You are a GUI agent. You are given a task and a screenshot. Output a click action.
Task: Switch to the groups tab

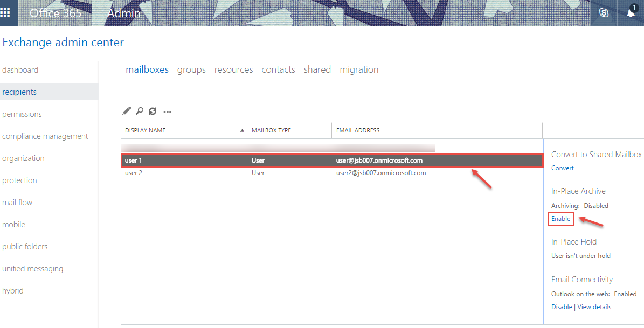click(191, 70)
